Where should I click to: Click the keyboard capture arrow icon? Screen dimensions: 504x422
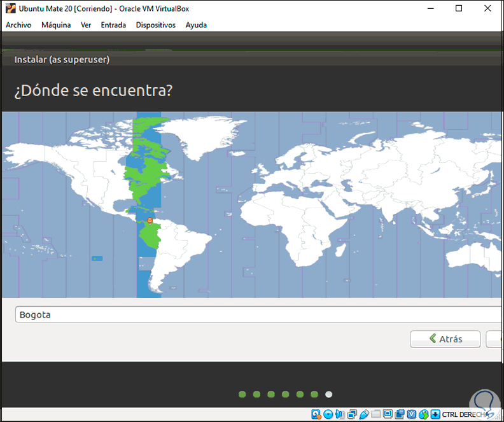[435, 414]
